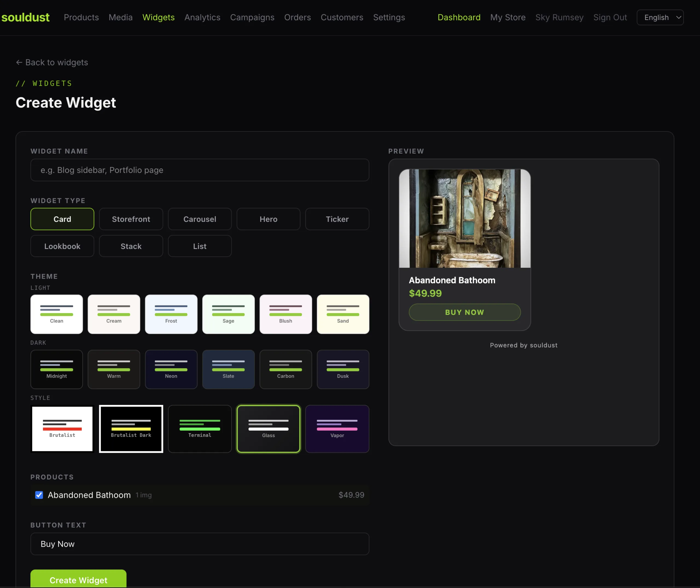This screenshot has height=588, width=700.
Task: Navigate to the Campaigns tab
Action: [x=252, y=17]
